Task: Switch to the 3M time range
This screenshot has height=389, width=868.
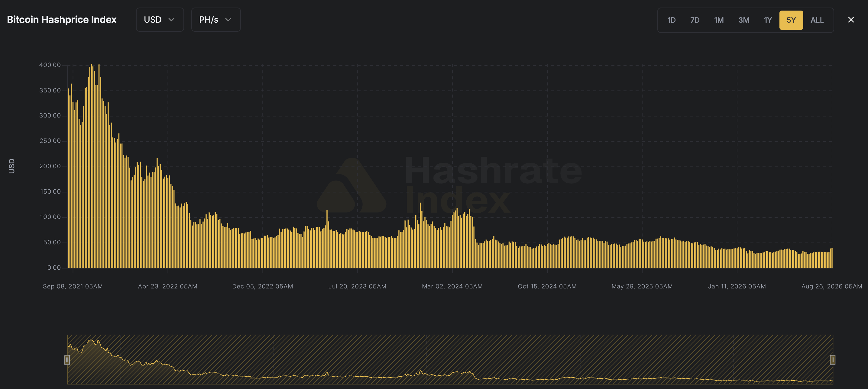Action: (x=744, y=20)
